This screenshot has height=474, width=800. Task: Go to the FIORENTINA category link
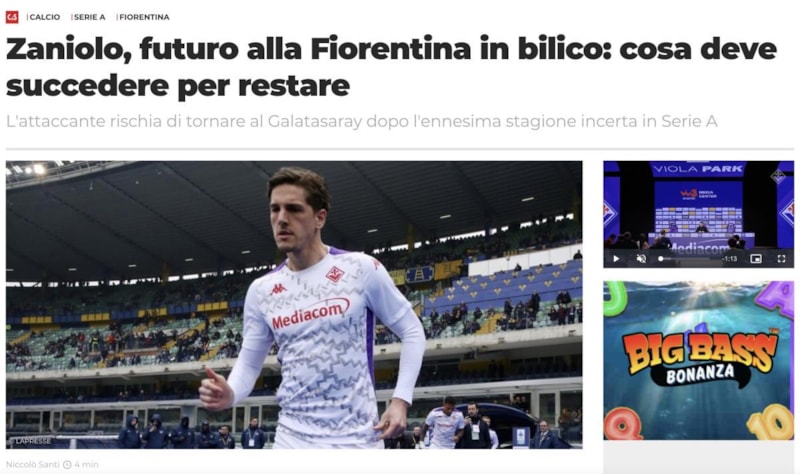[x=144, y=17]
